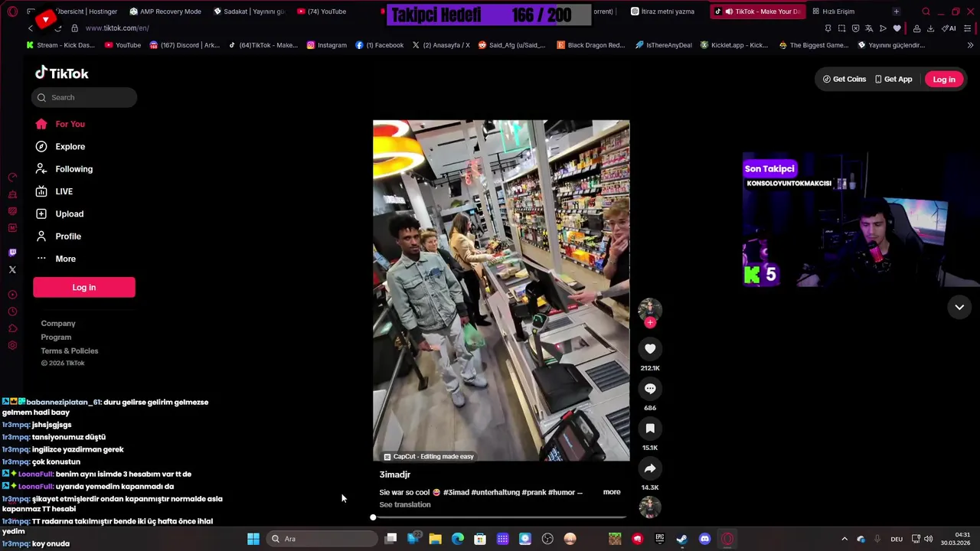Open Steam from the taskbar
Image resolution: width=980 pixels, height=551 pixels.
point(682,539)
